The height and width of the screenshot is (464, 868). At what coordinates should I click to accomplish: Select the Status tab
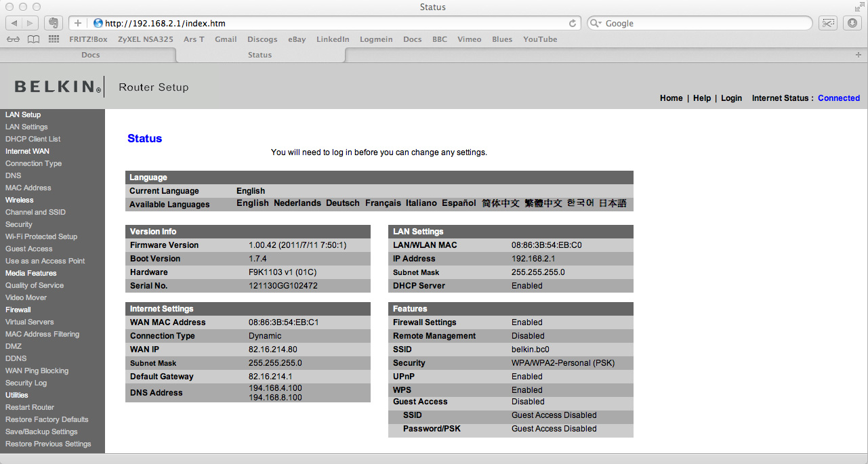(260, 55)
